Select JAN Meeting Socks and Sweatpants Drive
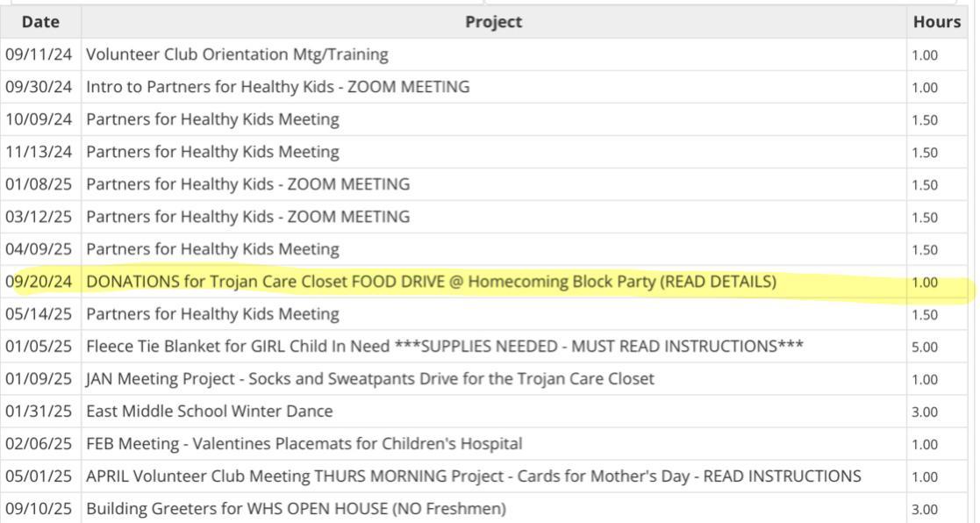The width and height of the screenshot is (980, 523). tap(369, 379)
